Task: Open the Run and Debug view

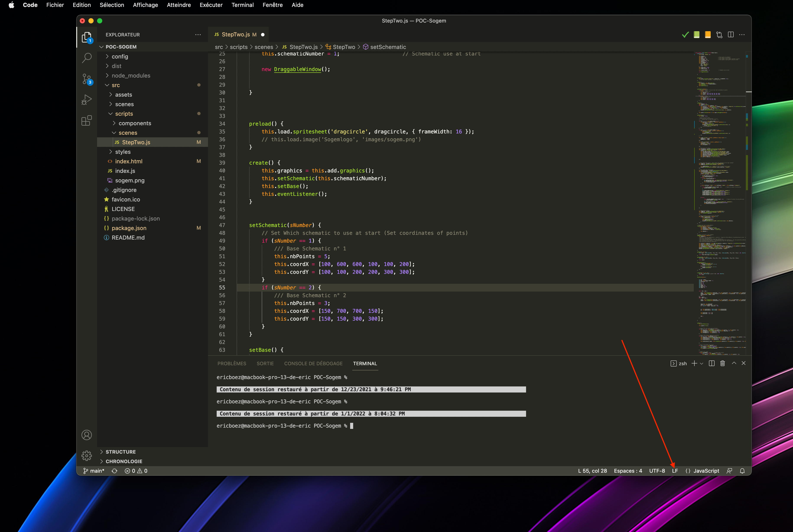Action: pos(87,100)
